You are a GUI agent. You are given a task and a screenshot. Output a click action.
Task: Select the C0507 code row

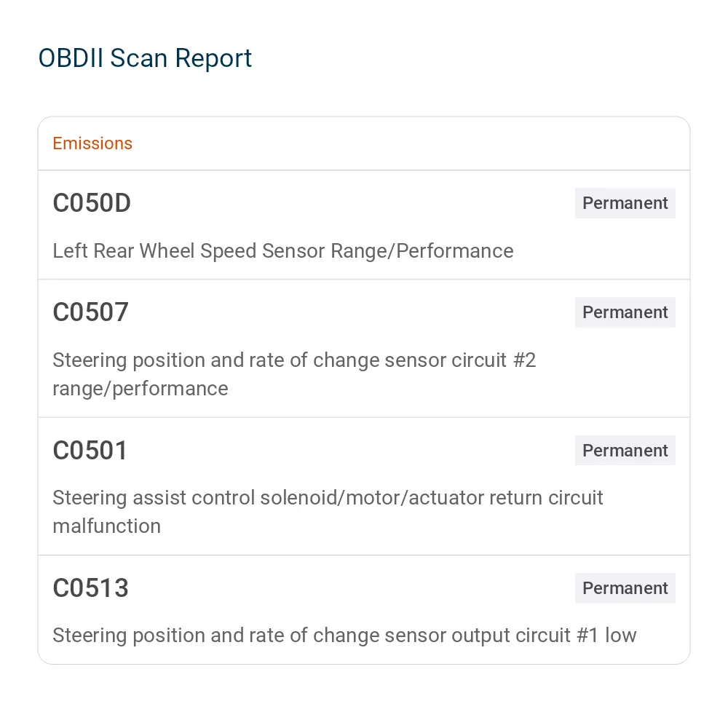[364, 348]
